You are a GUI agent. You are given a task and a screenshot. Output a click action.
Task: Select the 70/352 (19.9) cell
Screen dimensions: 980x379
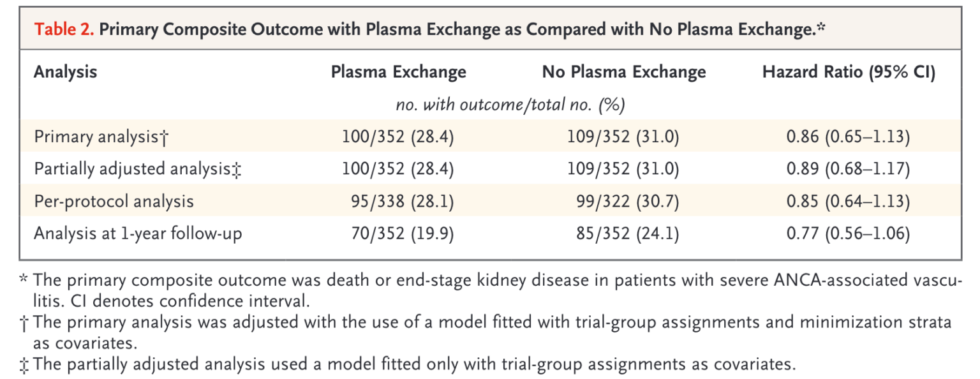[x=402, y=234]
